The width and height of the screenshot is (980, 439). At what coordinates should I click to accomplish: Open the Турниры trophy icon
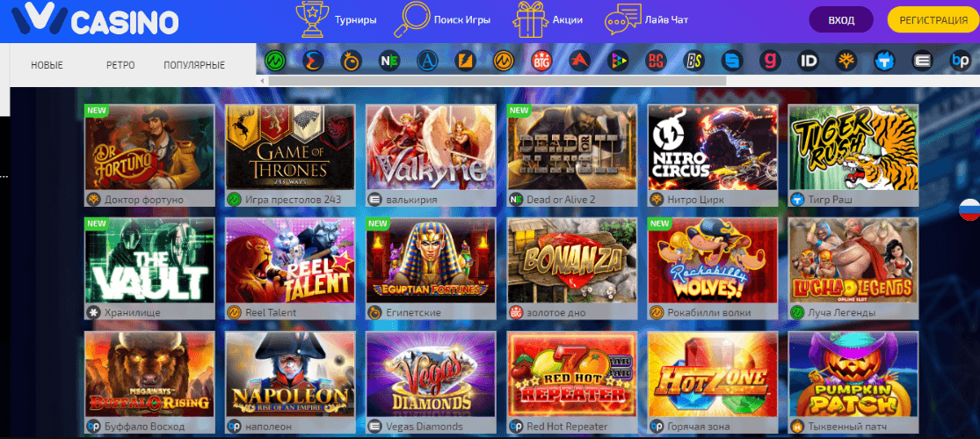[309, 19]
